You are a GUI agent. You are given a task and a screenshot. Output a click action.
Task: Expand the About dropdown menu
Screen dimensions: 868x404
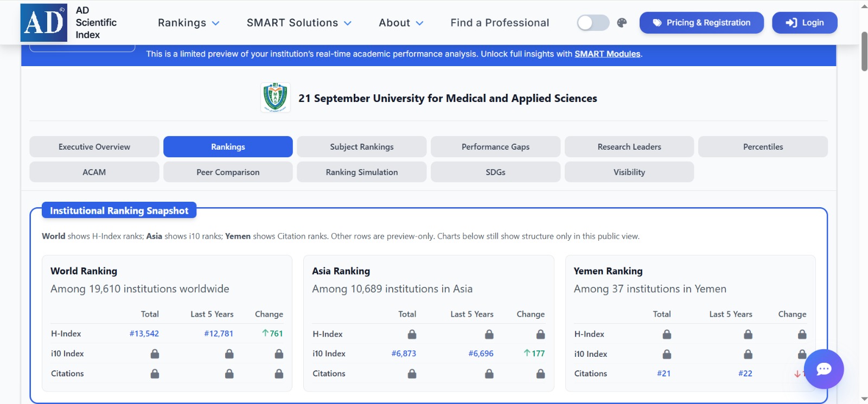(x=401, y=23)
